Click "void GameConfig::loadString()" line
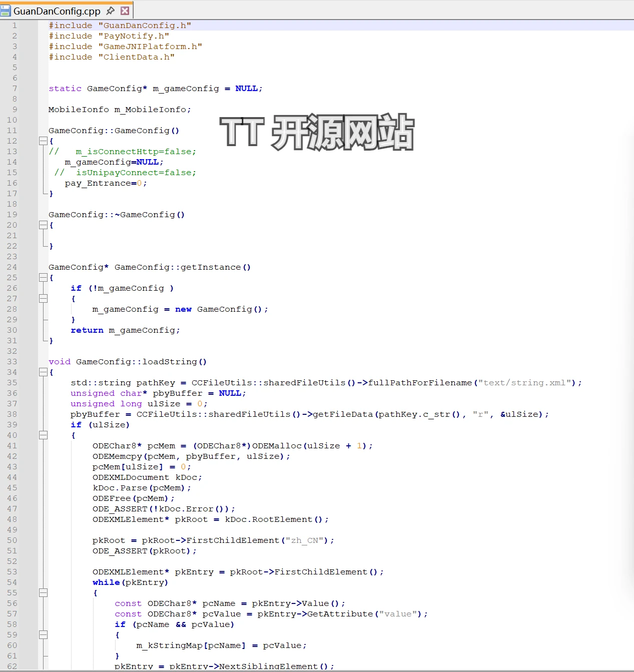The height and width of the screenshot is (672, 634). [128, 362]
